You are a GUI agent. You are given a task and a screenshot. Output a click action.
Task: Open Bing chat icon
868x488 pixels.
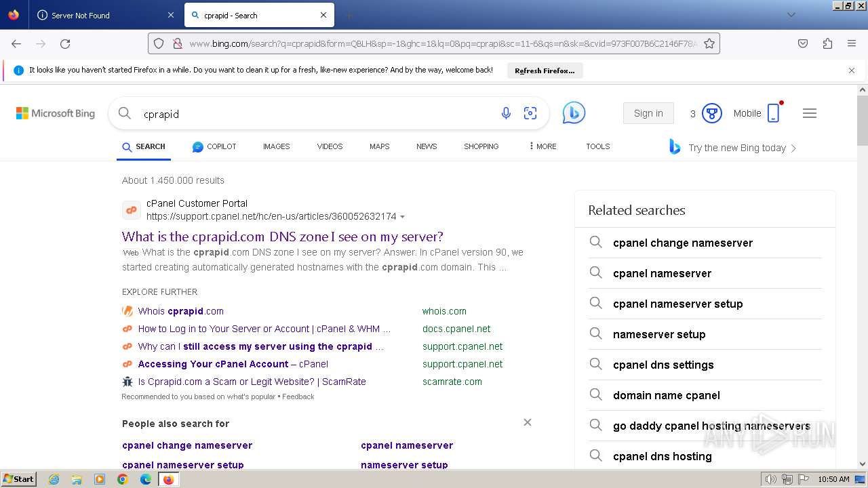point(574,113)
